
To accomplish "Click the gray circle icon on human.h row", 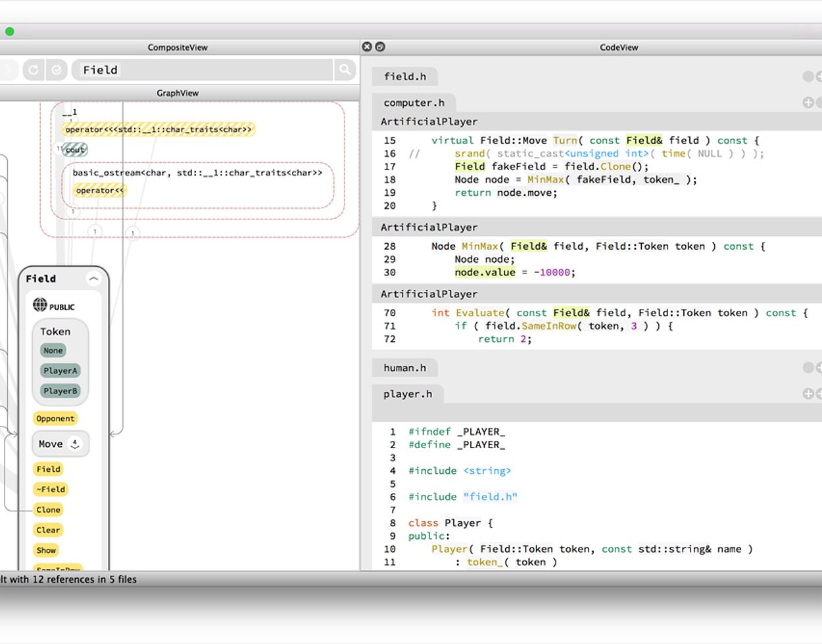I will 808,367.
